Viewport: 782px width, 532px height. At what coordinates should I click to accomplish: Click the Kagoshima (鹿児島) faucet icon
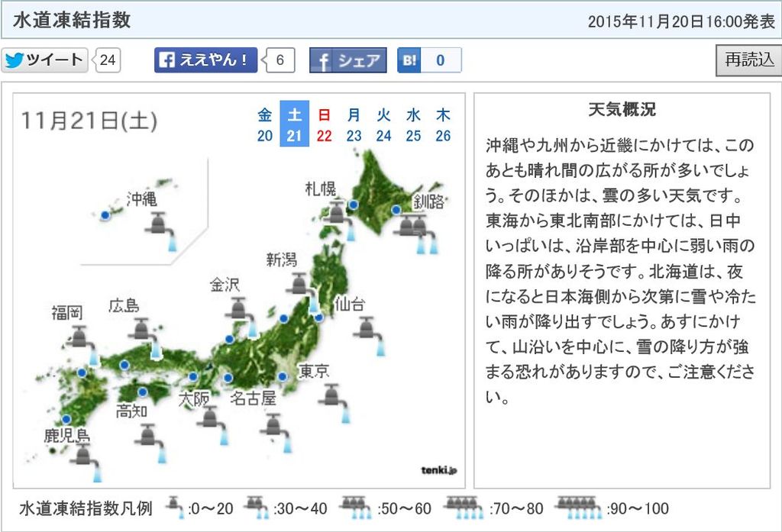[85, 463]
